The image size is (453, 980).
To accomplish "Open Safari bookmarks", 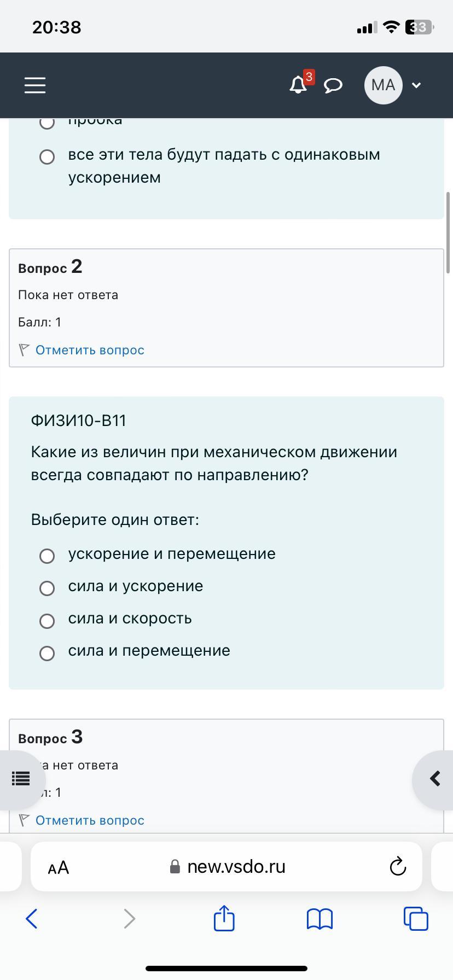I will coord(320,919).
